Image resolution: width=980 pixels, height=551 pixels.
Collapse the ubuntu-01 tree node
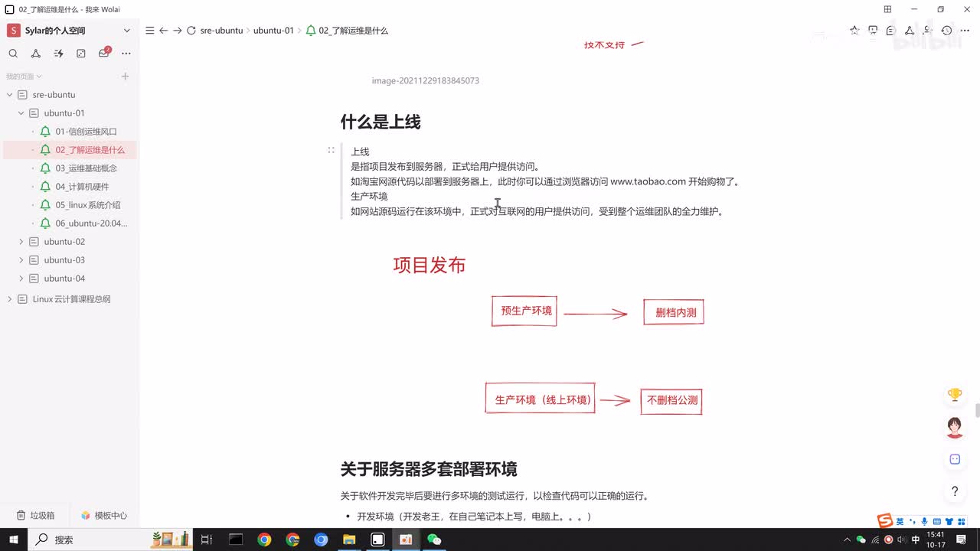tap(21, 113)
